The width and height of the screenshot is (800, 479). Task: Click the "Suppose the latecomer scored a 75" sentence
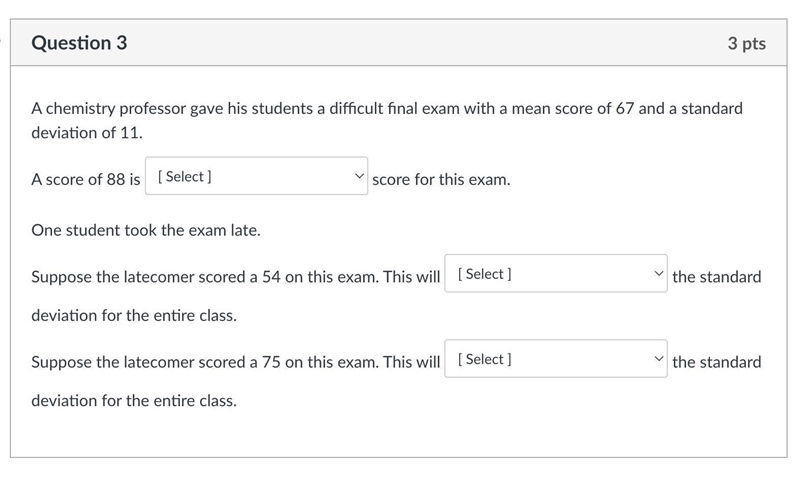(235, 362)
